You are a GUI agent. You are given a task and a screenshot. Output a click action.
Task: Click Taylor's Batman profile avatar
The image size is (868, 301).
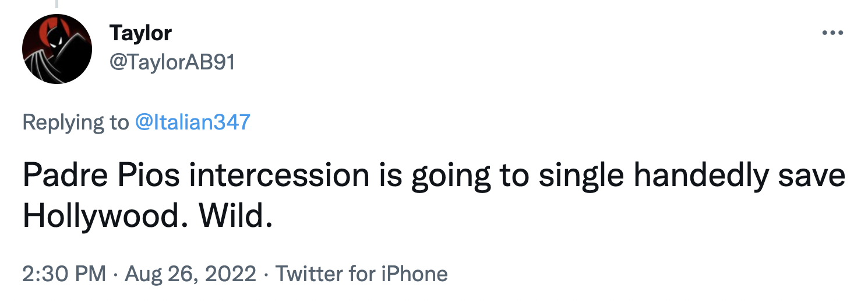57,49
